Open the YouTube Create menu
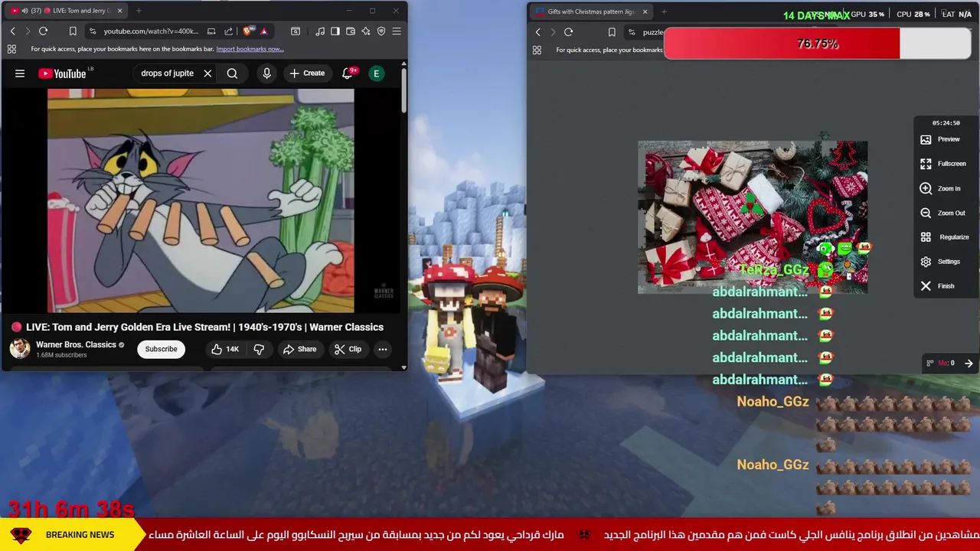 [307, 73]
